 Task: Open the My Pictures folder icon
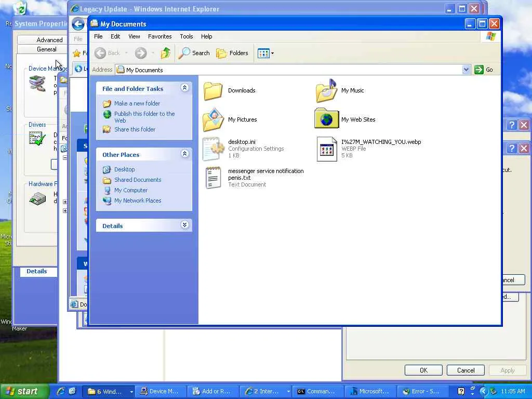pos(213,120)
